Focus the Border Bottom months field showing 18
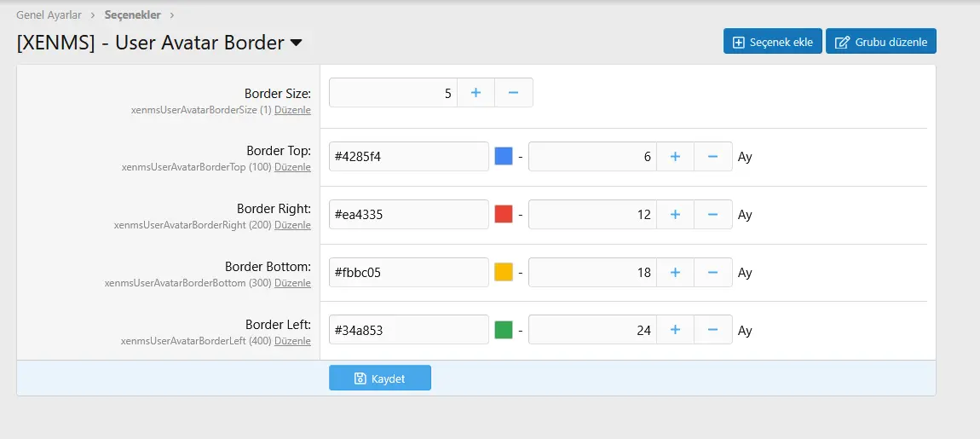The image size is (980, 439). [x=592, y=273]
